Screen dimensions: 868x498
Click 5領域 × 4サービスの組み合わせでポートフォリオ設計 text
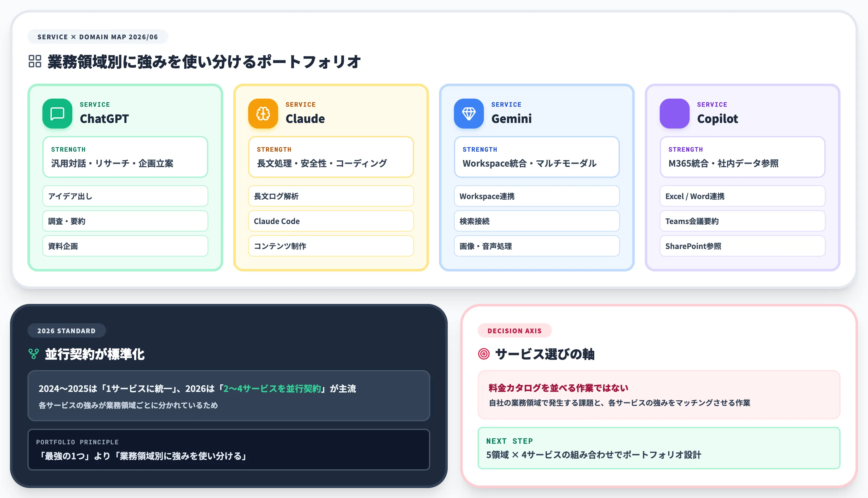coord(594,455)
